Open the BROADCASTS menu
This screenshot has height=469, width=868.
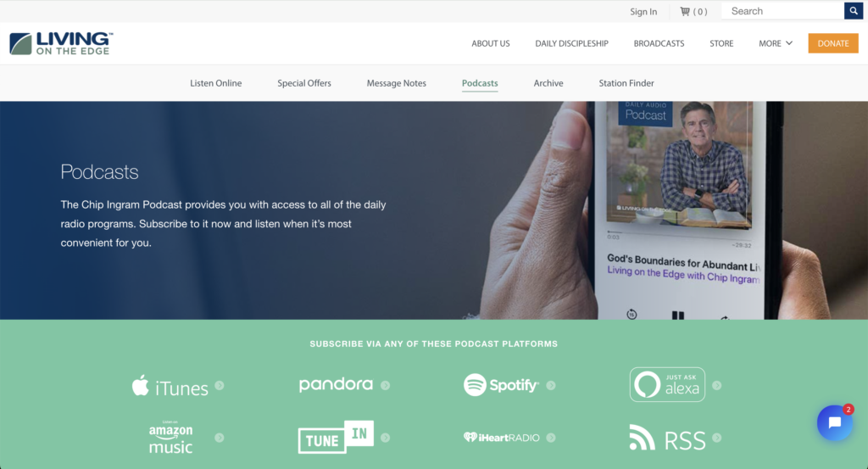(659, 43)
